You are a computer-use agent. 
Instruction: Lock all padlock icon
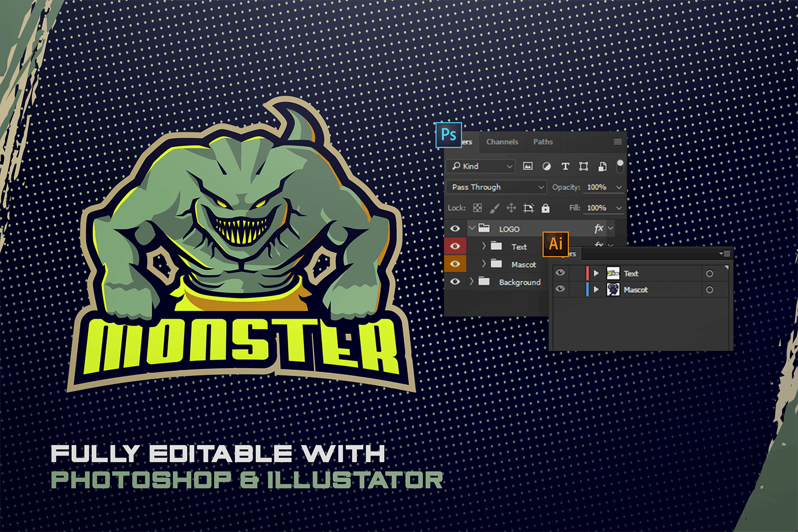click(545, 208)
